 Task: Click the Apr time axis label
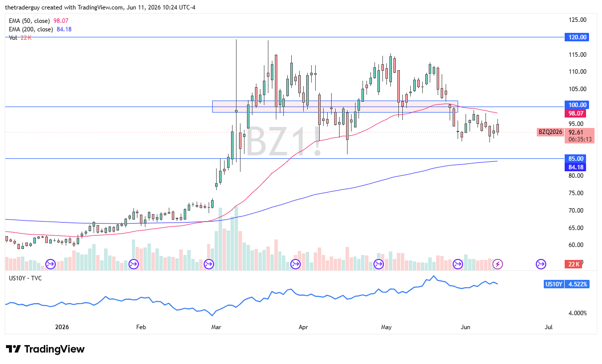(x=303, y=327)
